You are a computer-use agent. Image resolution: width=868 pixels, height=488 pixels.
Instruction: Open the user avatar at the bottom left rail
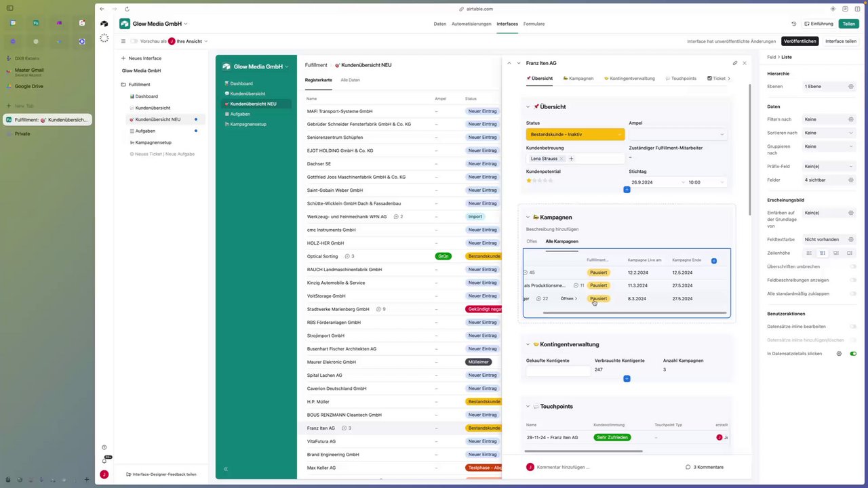pos(104,474)
